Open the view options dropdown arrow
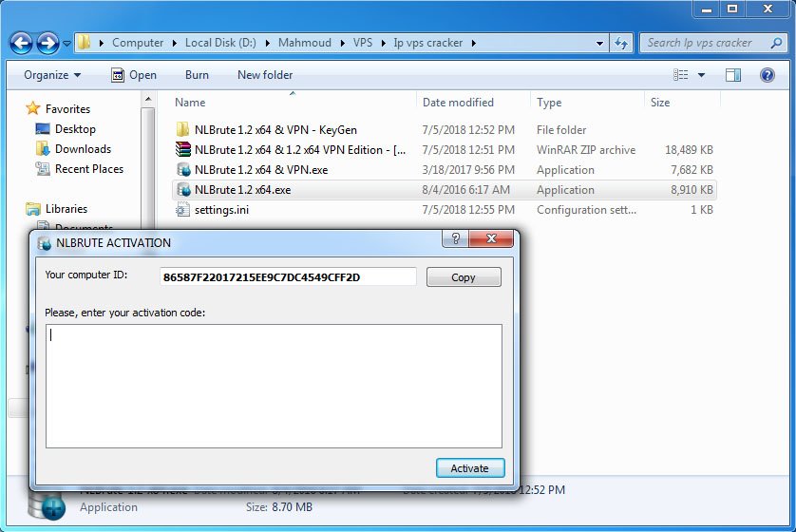Screen dimensions: 796x532 click(702, 75)
